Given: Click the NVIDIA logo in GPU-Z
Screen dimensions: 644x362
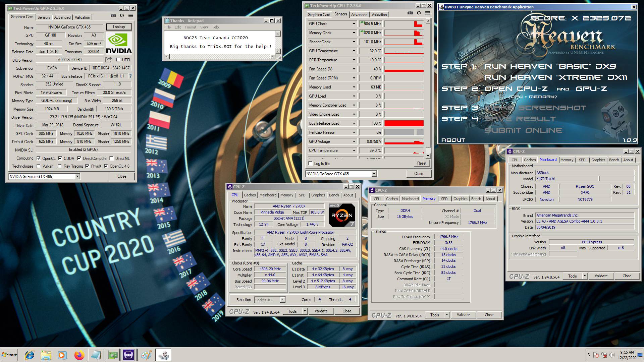Looking at the screenshot, I should coord(119,43).
